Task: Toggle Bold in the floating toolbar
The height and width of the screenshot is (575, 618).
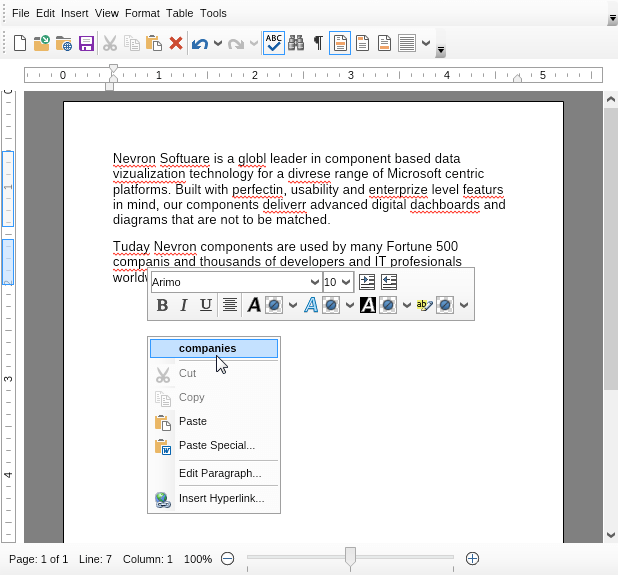Action: [161, 305]
